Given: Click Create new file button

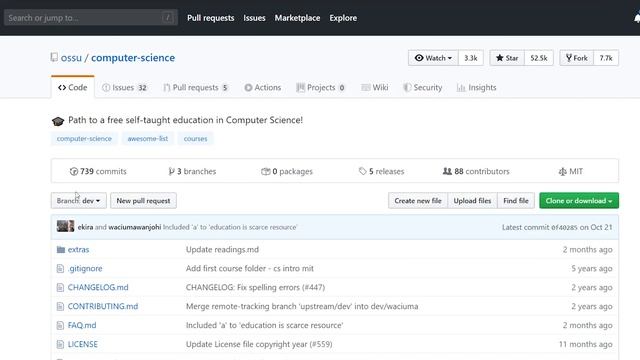Looking at the screenshot, I should 418,200.
